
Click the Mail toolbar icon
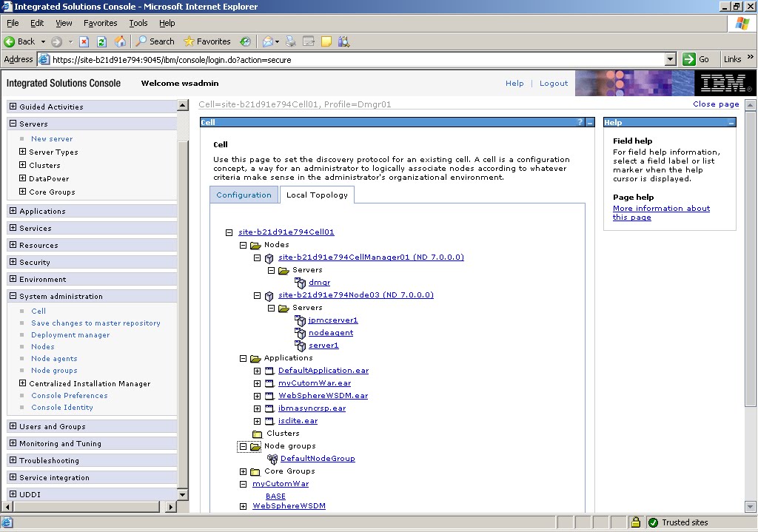268,41
